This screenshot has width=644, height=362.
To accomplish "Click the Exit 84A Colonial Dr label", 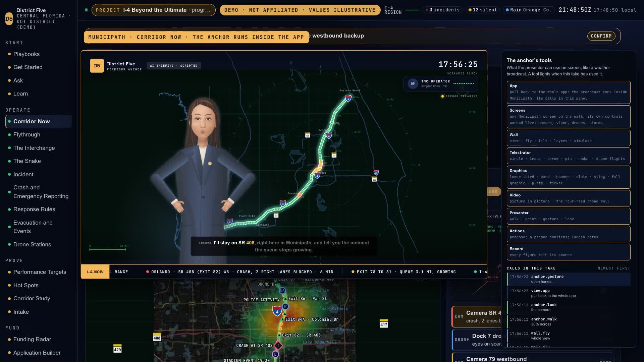I will coord(312,319).
